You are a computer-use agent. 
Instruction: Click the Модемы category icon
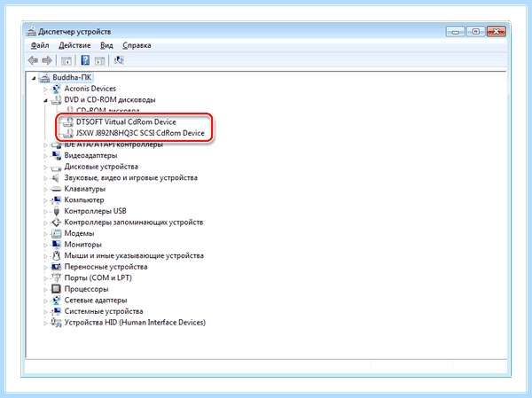[x=56, y=234]
